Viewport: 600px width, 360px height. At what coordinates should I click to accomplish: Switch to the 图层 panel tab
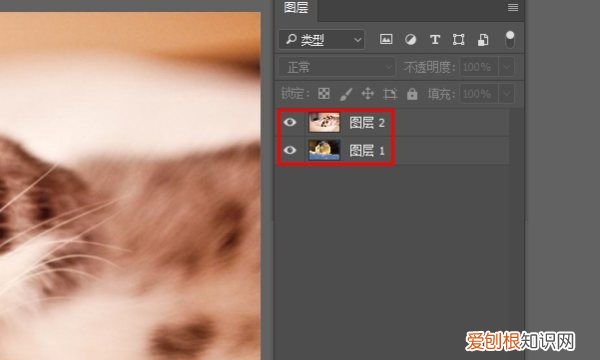(296, 8)
